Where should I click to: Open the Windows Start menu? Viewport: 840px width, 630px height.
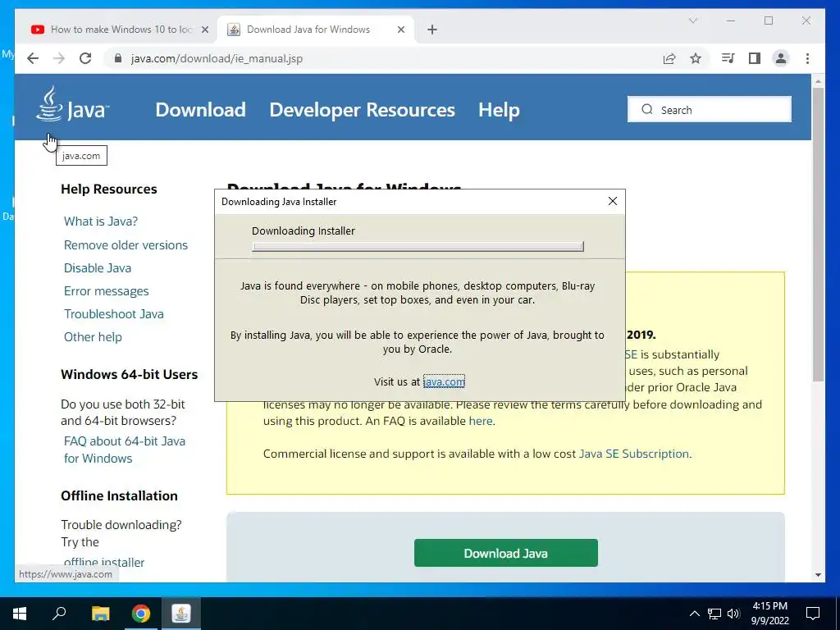click(x=20, y=614)
